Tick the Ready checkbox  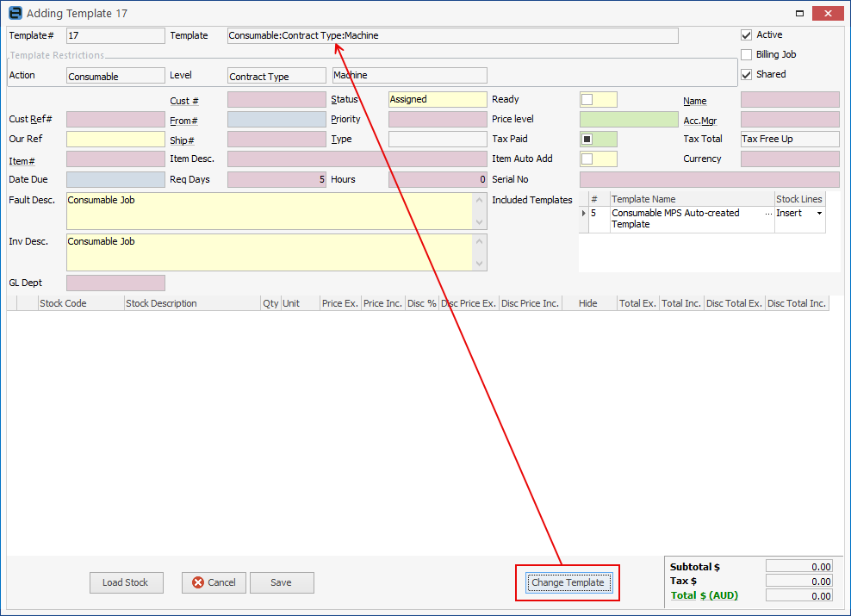tap(587, 100)
